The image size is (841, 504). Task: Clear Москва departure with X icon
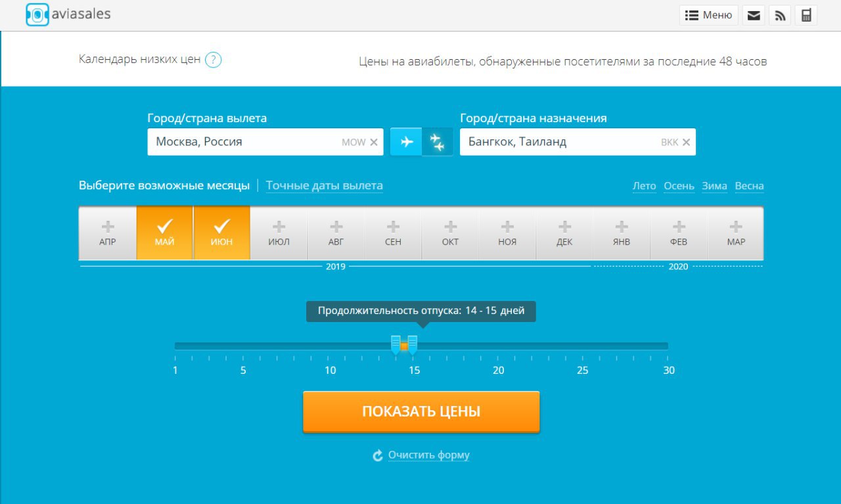pos(374,142)
